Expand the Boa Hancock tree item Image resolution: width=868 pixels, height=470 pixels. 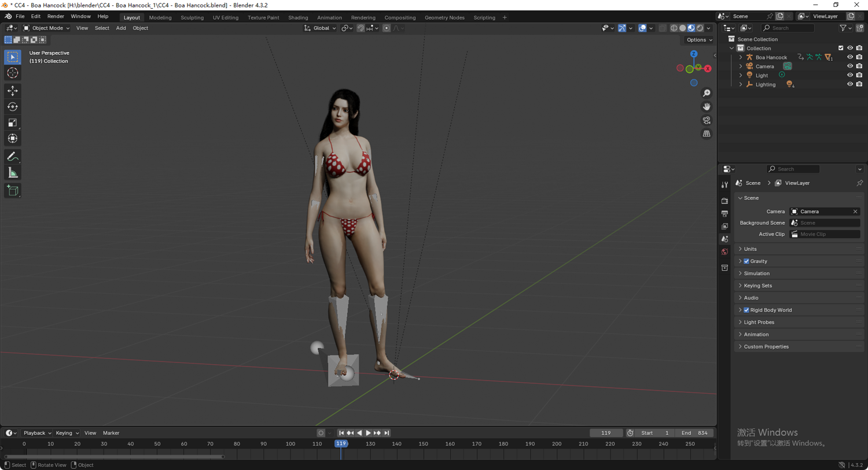[x=741, y=57]
